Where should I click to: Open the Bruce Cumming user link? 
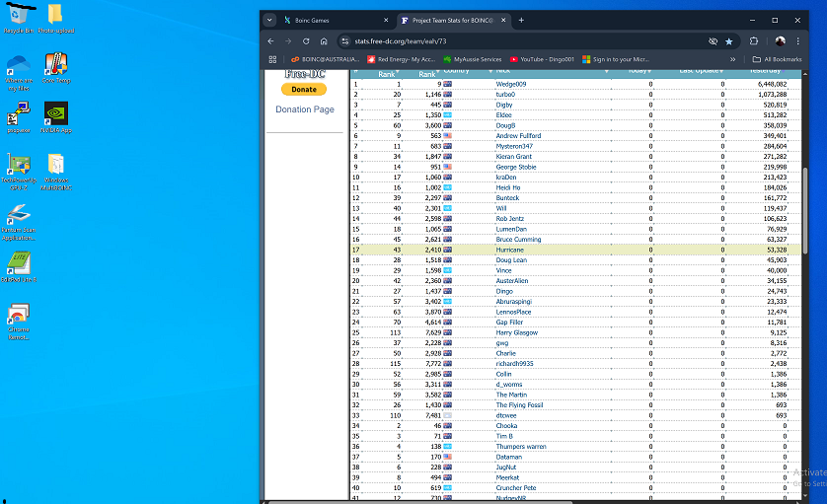coord(518,240)
